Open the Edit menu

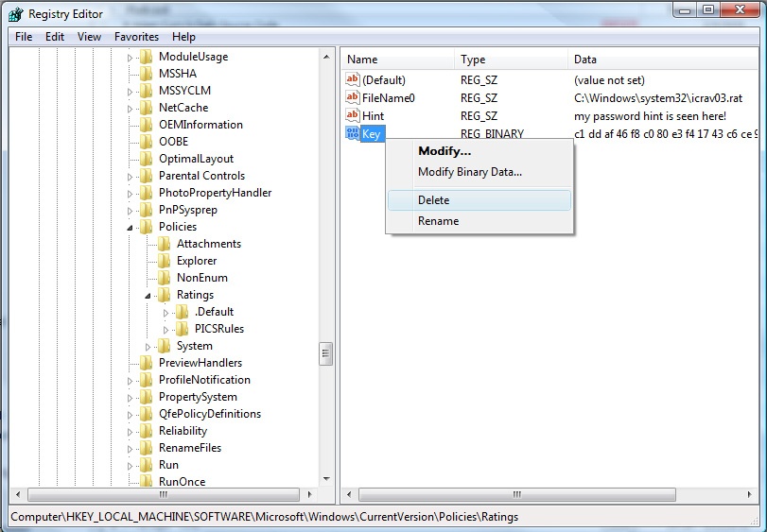pos(55,37)
